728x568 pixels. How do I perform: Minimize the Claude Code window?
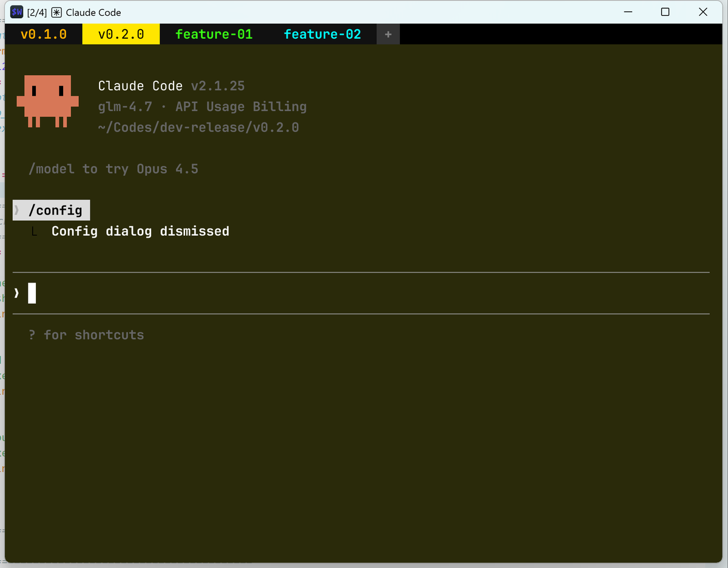628,12
